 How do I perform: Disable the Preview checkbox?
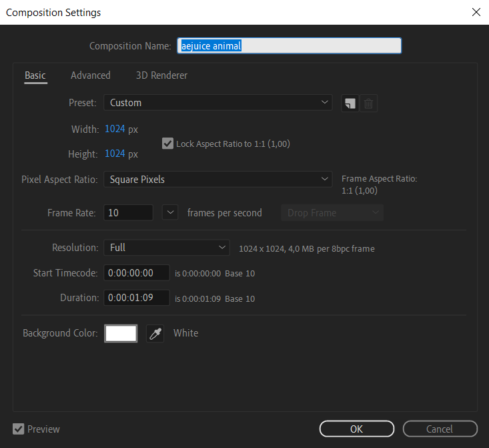pyautogui.click(x=19, y=429)
